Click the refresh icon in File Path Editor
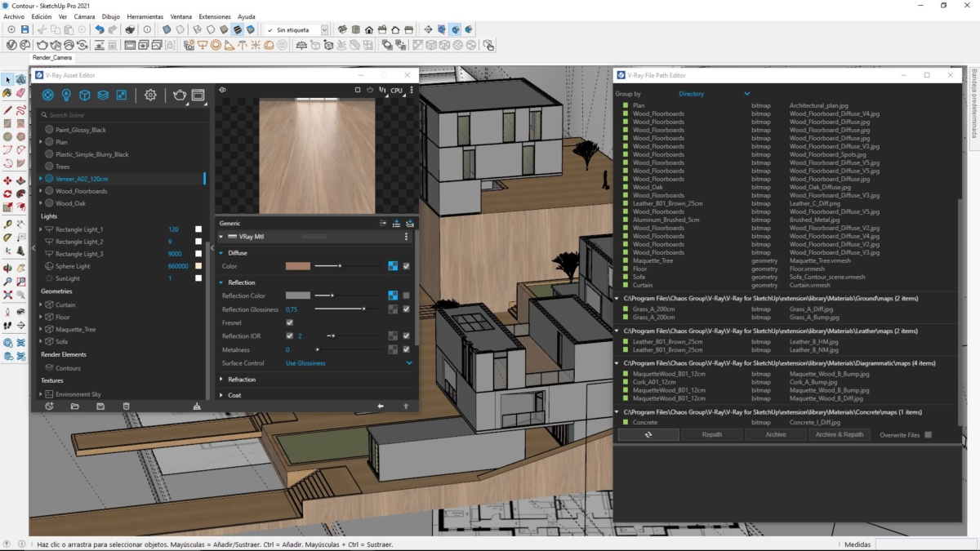This screenshot has width=980, height=551. pyautogui.click(x=648, y=435)
